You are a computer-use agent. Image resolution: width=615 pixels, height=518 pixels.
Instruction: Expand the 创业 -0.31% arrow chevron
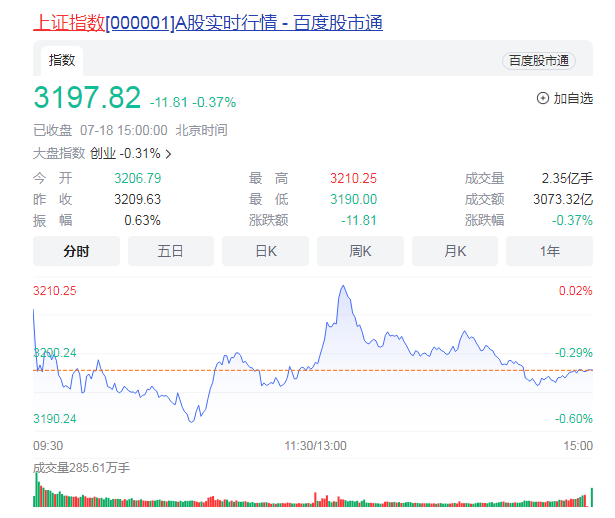click(x=168, y=154)
